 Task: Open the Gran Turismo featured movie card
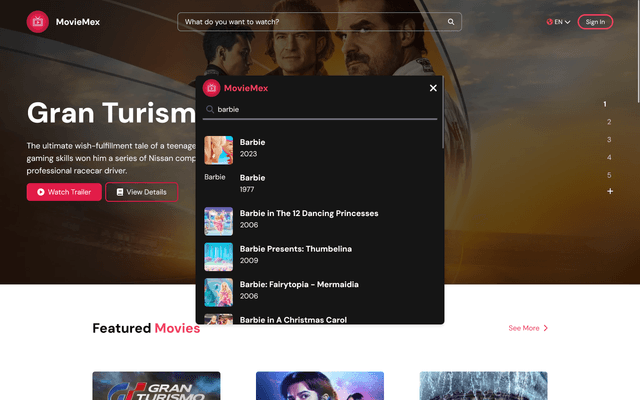[x=156, y=386]
